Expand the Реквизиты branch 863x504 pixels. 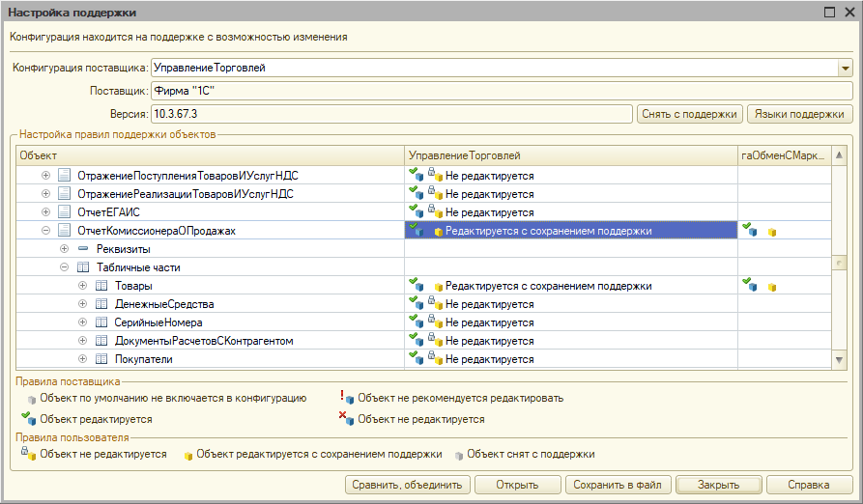(x=65, y=248)
